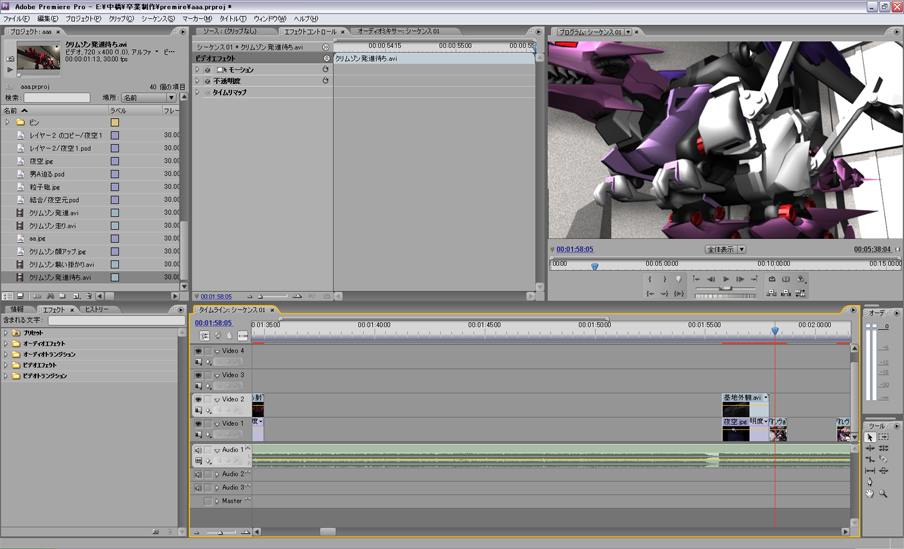Open the 場所 名前 dropdown in Project panel
Image resolution: width=904 pixels, height=549 pixels.
(x=149, y=97)
